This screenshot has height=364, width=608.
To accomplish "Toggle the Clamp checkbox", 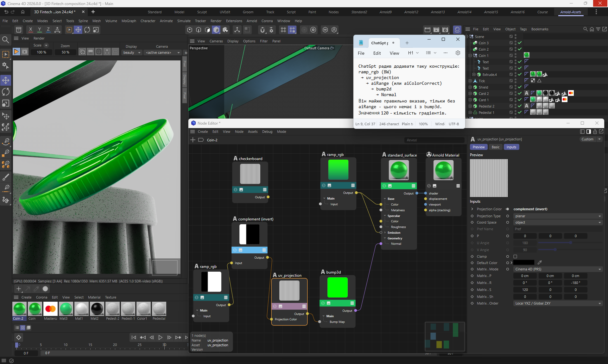I will tap(515, 256).
